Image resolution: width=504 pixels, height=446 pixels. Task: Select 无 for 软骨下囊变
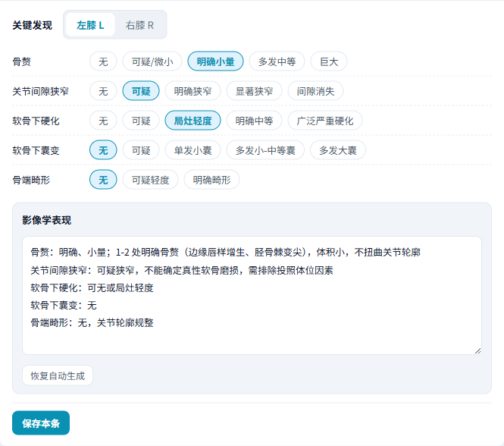(103, 150)
